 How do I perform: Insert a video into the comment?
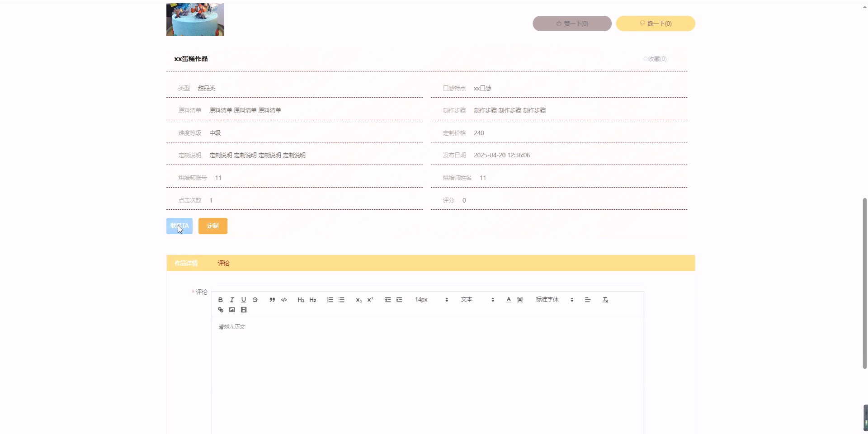[244, 310]
